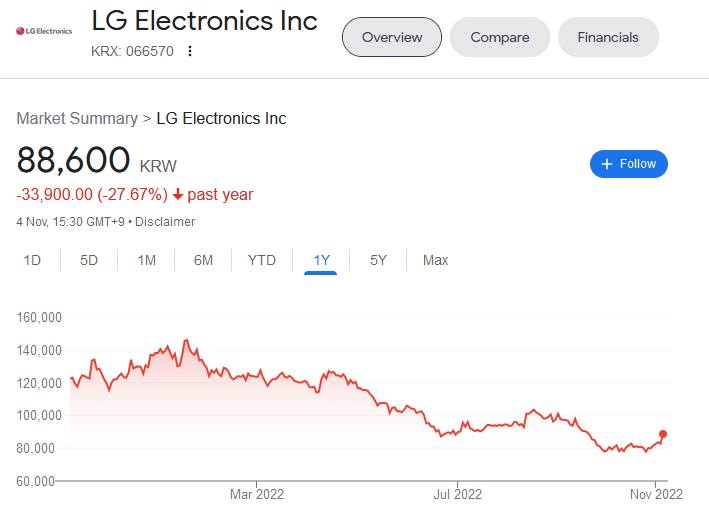The image size is (709, 522).
Task: Click the Market Summary breadcrumb link
Action: [77, 118]
